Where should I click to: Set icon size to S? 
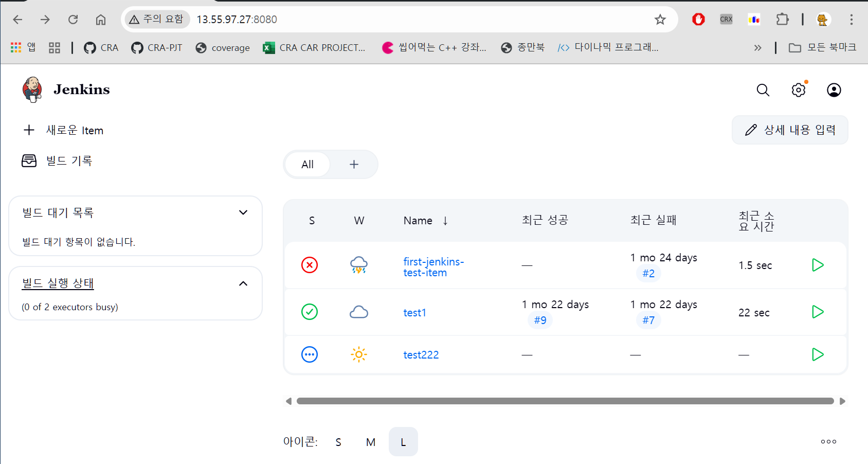pyautogui.click(x=338, y=442)
